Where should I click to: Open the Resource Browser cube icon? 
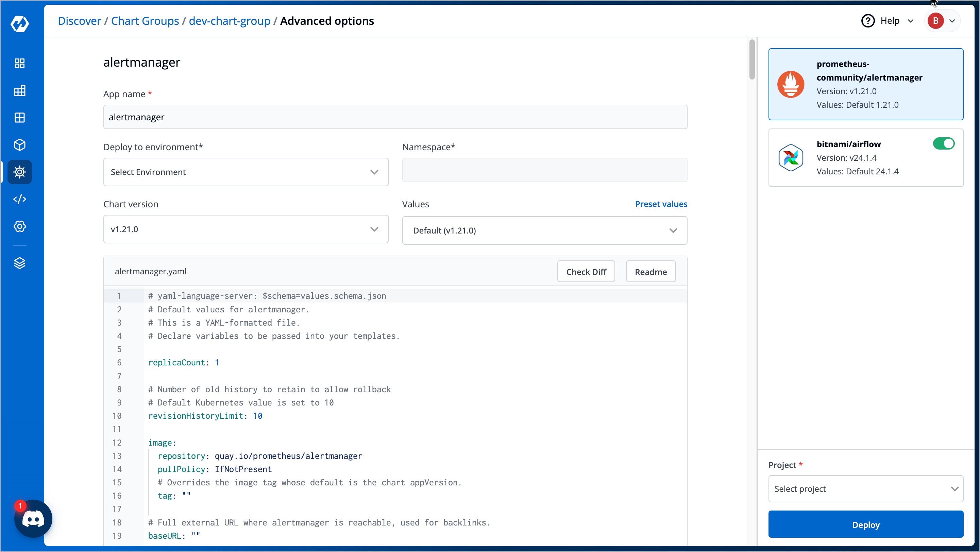click(x=20, y=145)
